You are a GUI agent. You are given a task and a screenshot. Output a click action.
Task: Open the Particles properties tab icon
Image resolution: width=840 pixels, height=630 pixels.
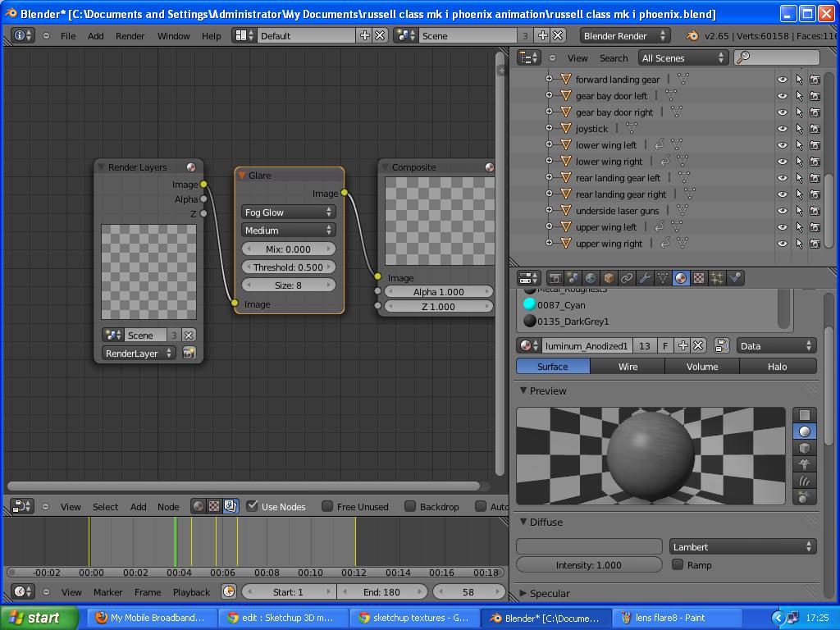717,278
